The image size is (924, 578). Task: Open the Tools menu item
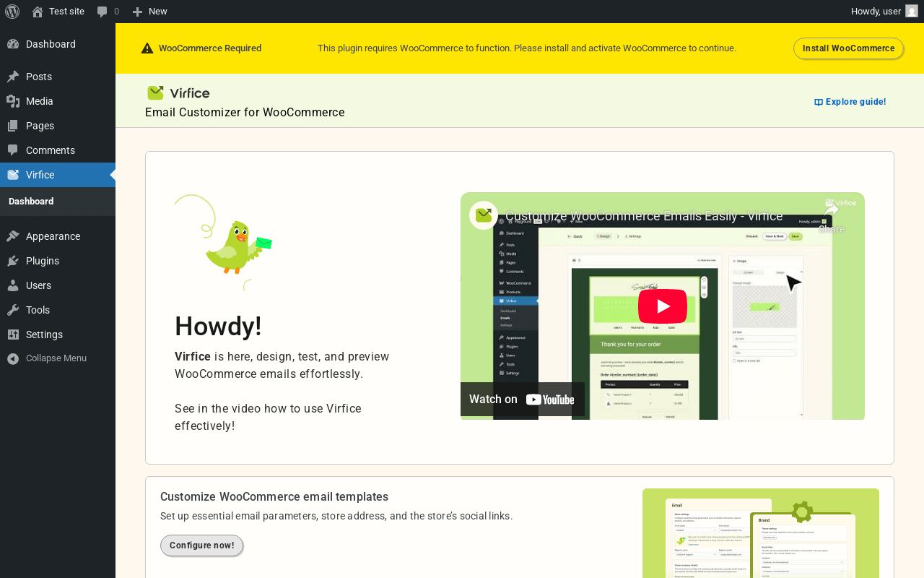pyautogui.click(x=58, y=310)
